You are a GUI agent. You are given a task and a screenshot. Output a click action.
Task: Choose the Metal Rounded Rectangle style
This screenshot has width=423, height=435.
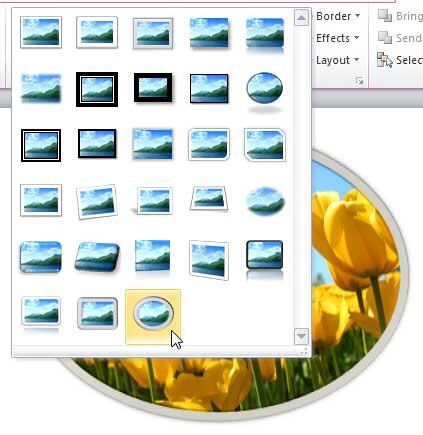pos(97,313)
